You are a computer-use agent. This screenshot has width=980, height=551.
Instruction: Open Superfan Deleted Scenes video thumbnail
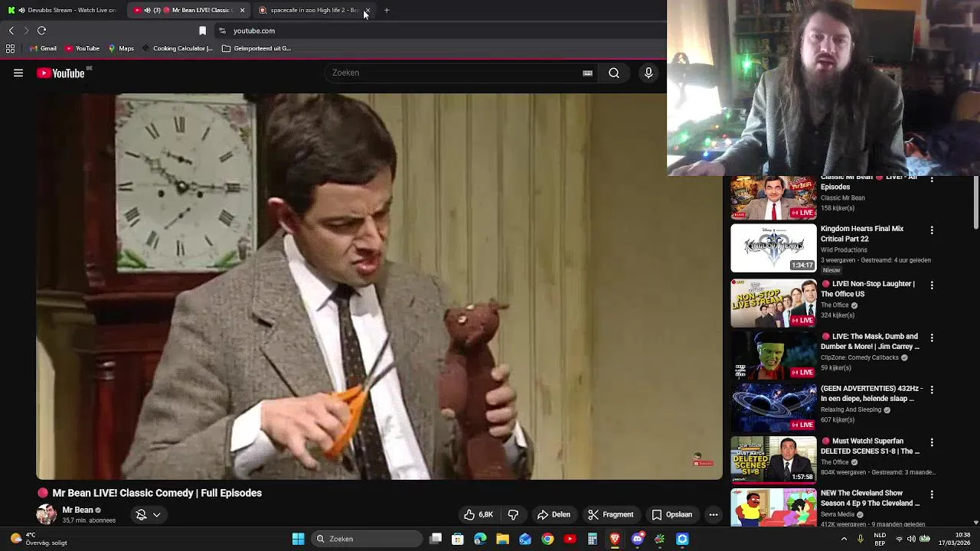773,460
